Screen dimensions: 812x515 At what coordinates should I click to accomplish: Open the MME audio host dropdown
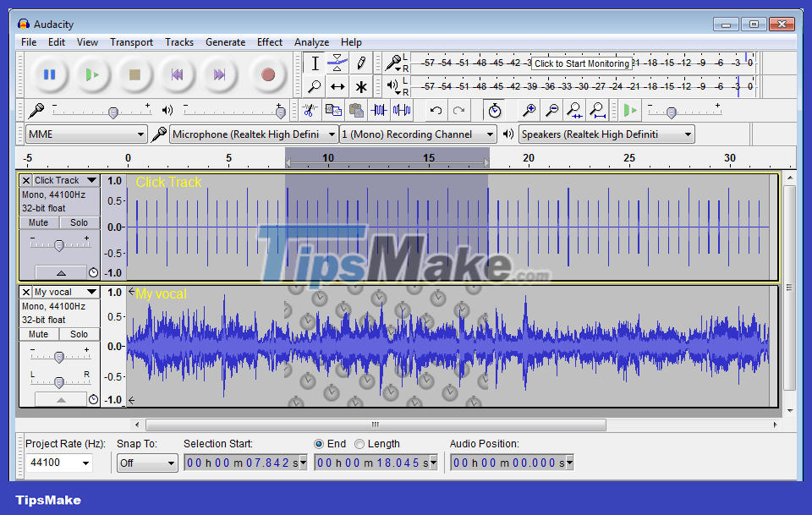click(87, 134)
